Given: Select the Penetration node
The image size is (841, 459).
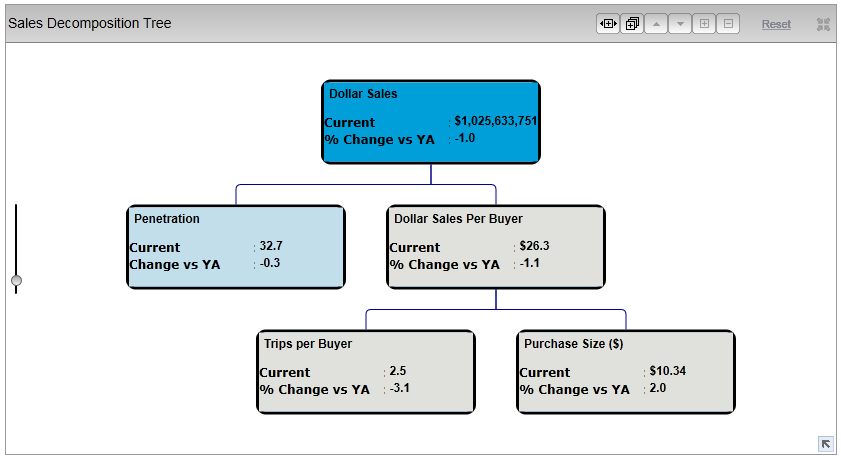Looking at the screenshot, I should (235, 247).
